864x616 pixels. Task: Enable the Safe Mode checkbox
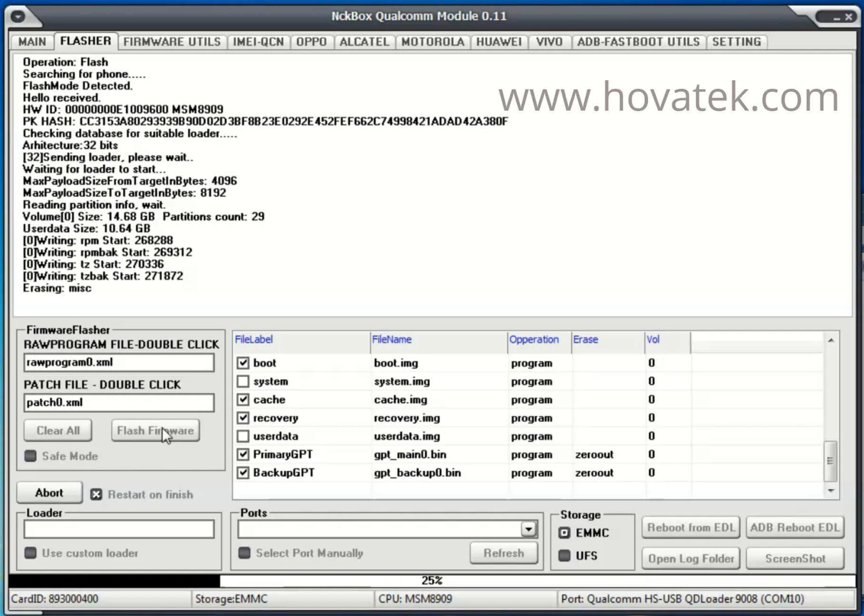click(x=30, y=456)
